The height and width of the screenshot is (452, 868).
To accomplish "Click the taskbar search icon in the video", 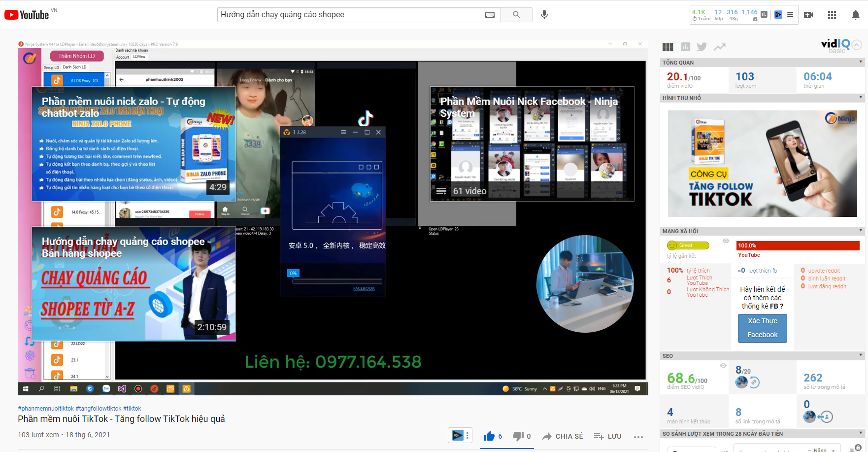I will [41, 389].
